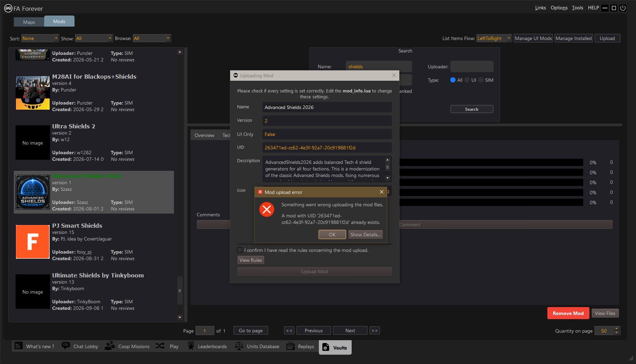Select the SIM type radio button
This screenshot has height=364, width=636.
481,80
